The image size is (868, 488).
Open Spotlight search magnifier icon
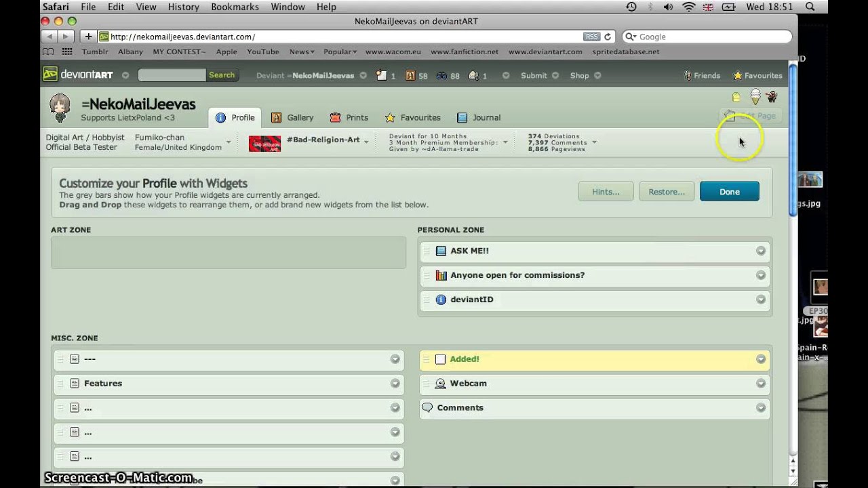(810, 7)
